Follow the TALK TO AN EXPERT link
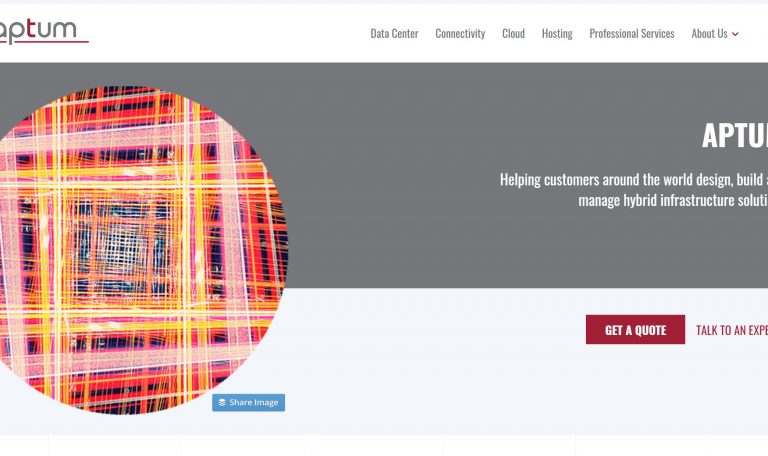This screenshot has height=456, width=768. pos(732,330)
